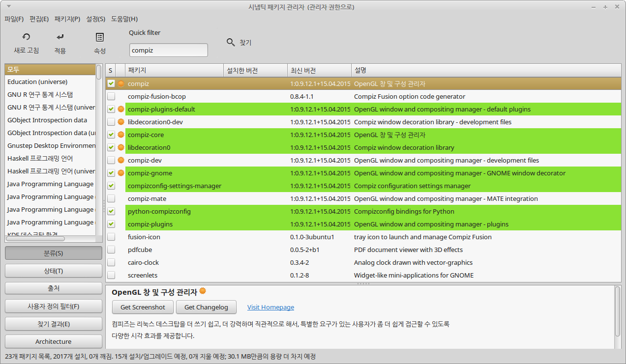Viewport: 626px width, 364px height.
Task: Select the cairo-clock package row
Action: [x=363, y=262]
